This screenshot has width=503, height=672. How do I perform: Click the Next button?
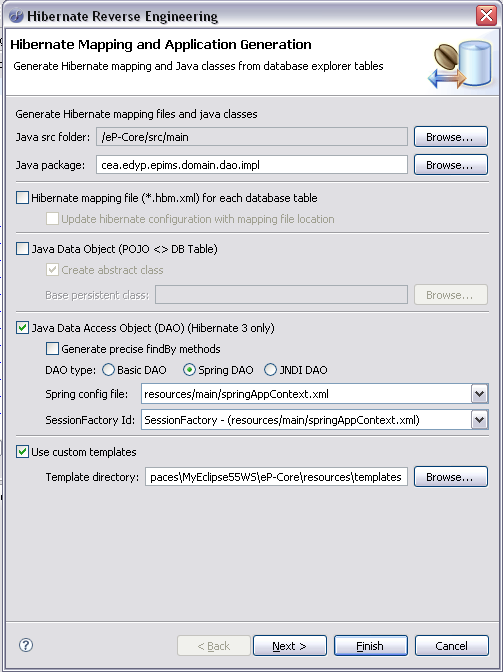290,646
